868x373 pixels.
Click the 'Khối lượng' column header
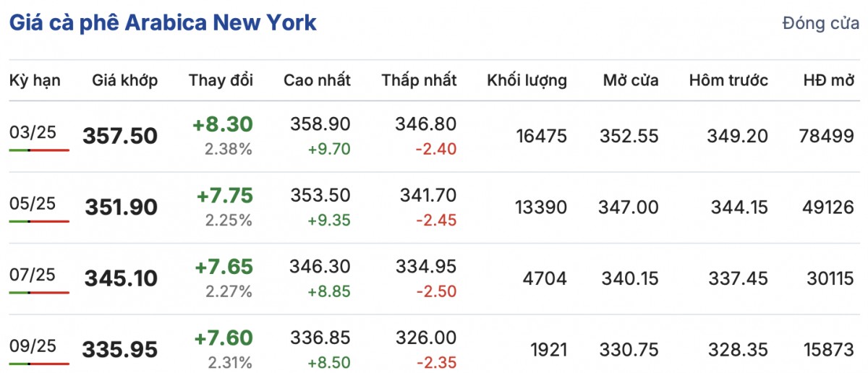pyautogui.click(x=527, y=80)
